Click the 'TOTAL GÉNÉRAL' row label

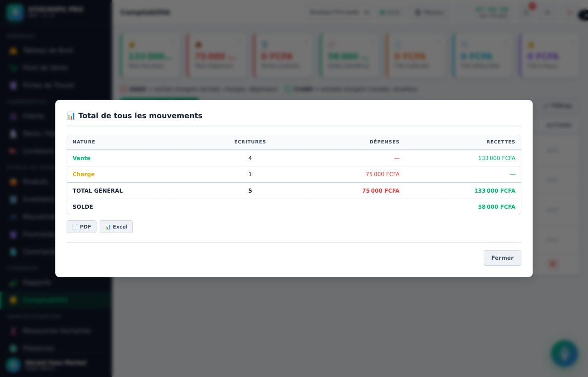coord(97,191)
